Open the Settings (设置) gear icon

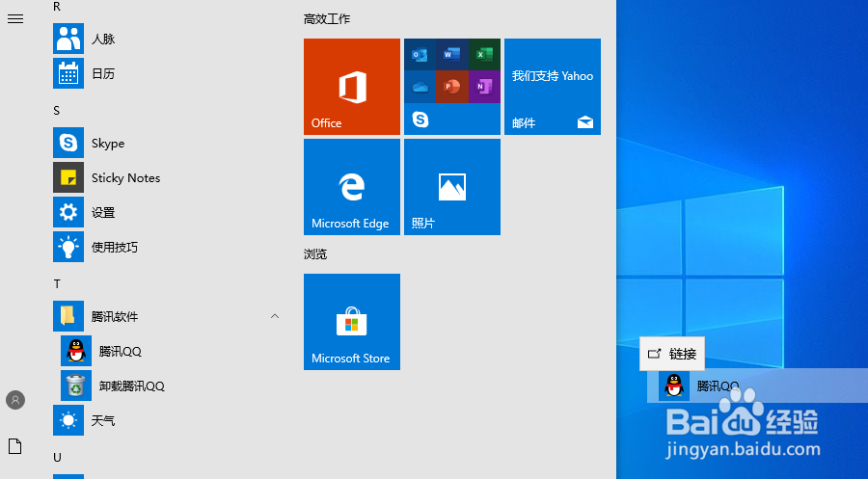[68, 212]
